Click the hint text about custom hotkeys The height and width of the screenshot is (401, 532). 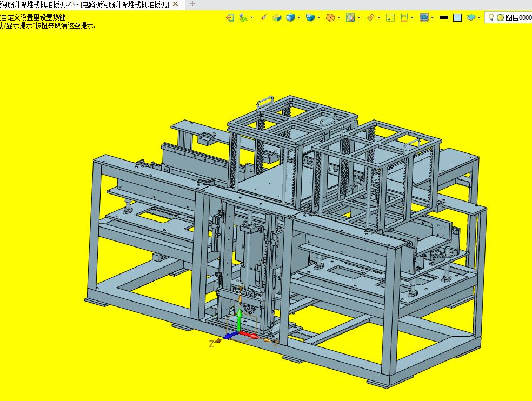click(32, 18)
